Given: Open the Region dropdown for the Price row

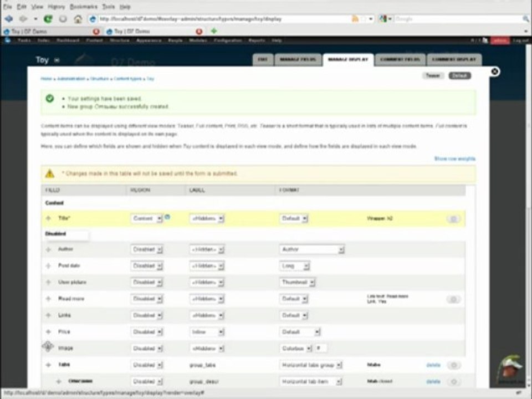Looking at the screenshot, I should (x=146, y=332).
